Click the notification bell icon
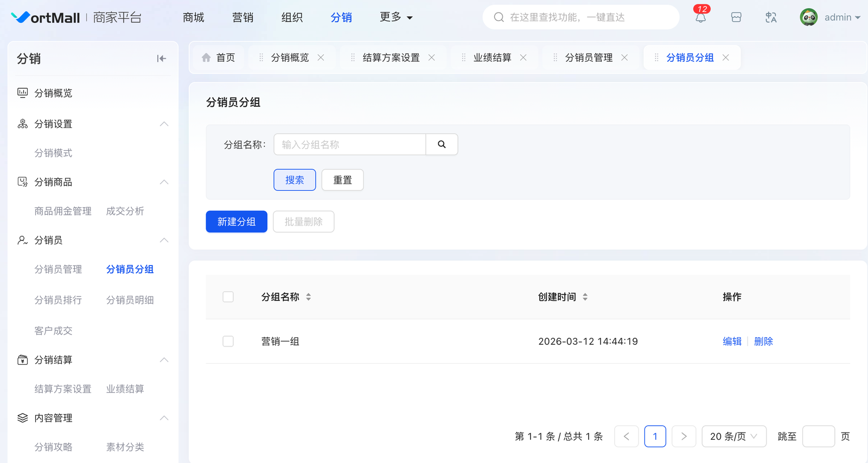 pyautogui.click(x=700, y=18)
